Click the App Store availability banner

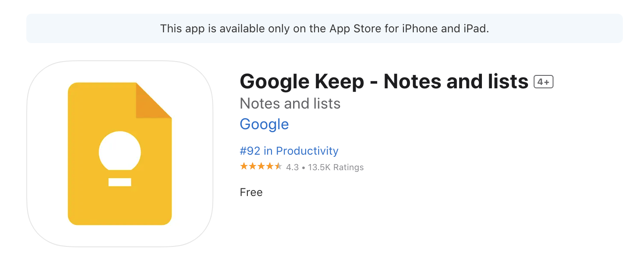pyautogui.click(x=324, y=28)
